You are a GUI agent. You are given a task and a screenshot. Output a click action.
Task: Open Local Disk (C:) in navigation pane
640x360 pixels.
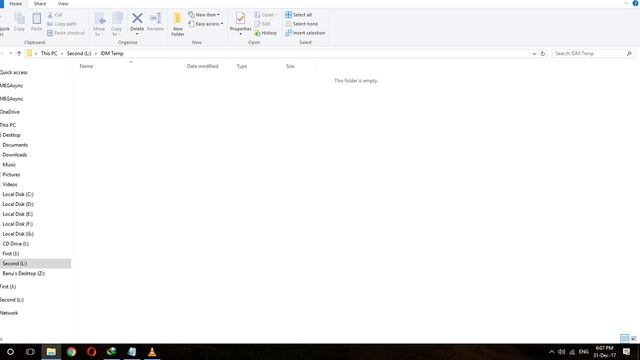coord(18,194)
